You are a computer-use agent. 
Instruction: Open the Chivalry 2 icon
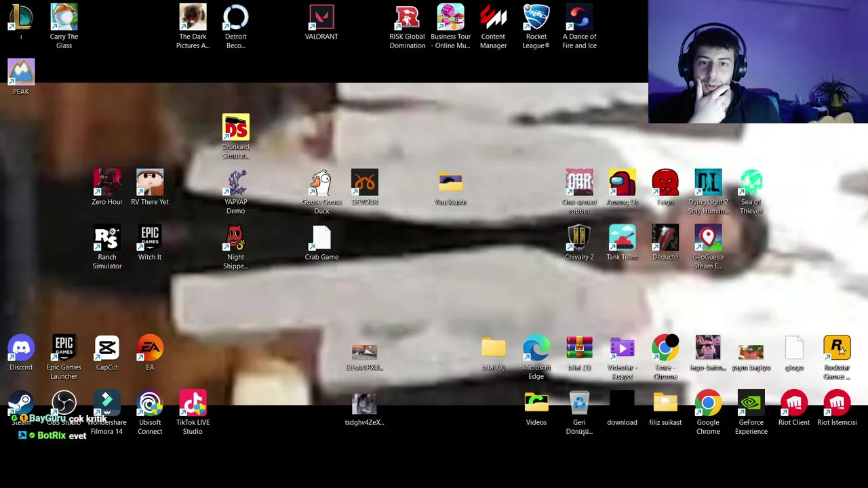point(579,243)
